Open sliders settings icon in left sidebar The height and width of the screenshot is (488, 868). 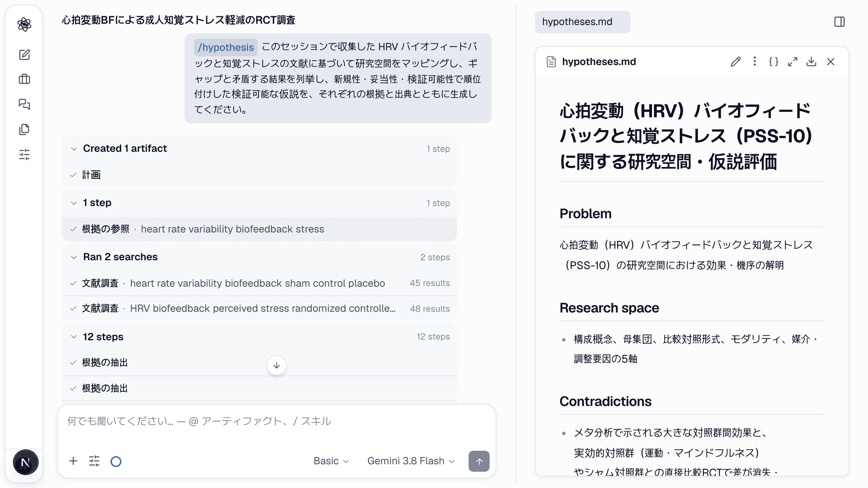click(x=24, y=154)
